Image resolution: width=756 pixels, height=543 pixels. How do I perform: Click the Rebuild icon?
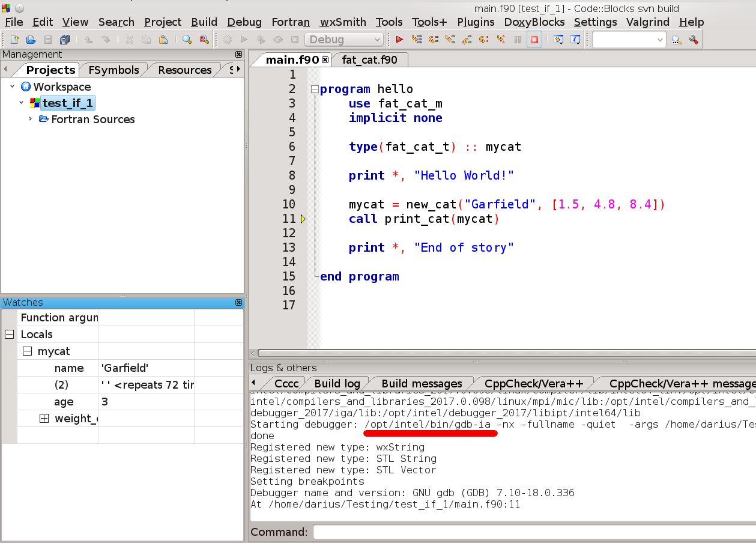[277, 40]
